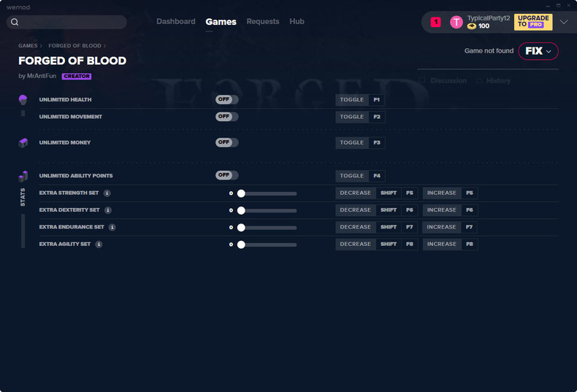Enable the Unlimited Movement switch
Screen dimensions: 577x392
(x=227, y=117)
